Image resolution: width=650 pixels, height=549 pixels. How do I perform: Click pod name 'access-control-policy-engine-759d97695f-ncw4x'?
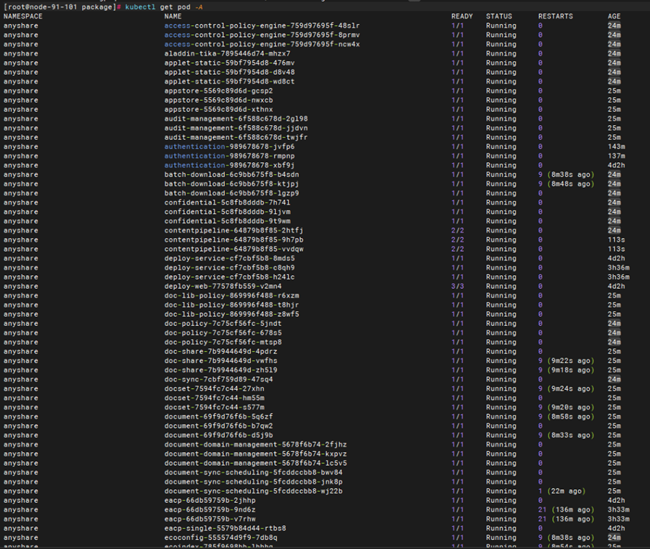tap(262, 44)
